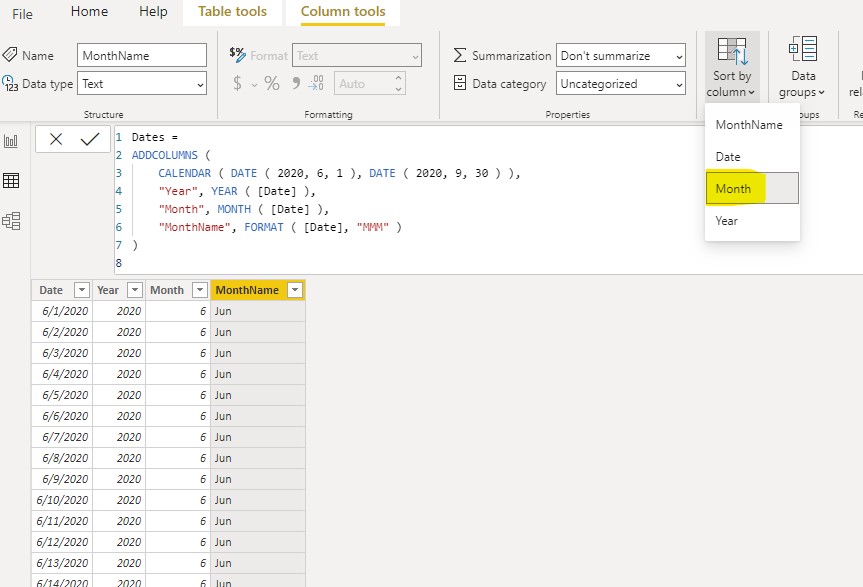Click formula line defining "Year"
The height and width of the screenshot is (587, 863).
pyautogui.click(x=237, y=191)
